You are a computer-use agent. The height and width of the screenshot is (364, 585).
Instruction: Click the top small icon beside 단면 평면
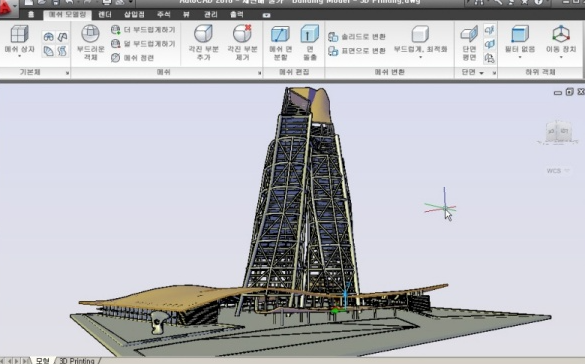[489, 30]
